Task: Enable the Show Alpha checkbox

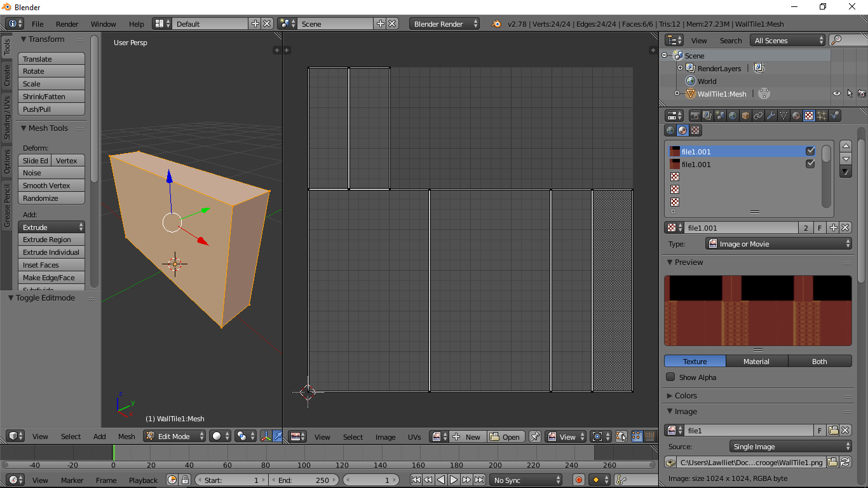Action: click(670, 377)
